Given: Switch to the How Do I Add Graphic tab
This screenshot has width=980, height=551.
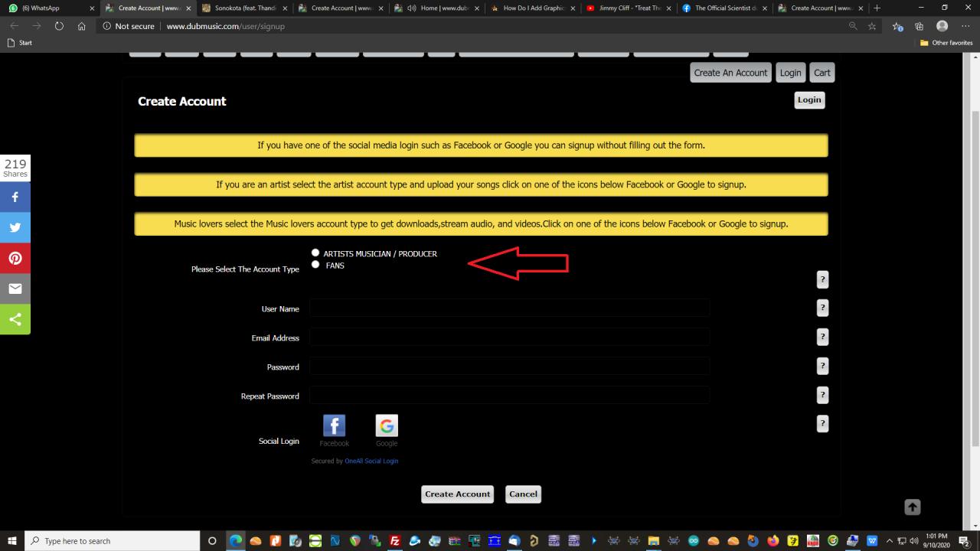Looking at the screenshot, I should coord(532,8).
